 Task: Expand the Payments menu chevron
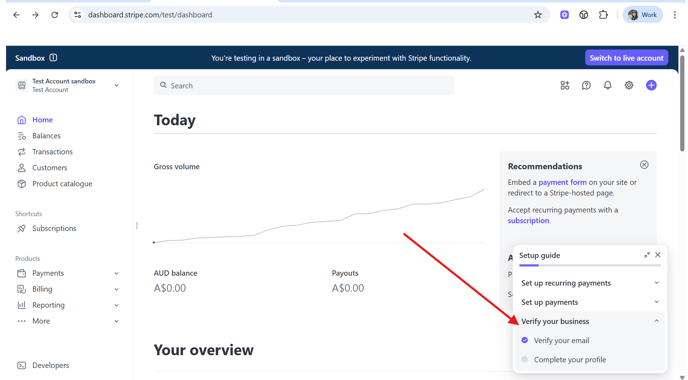coord(116,273)
